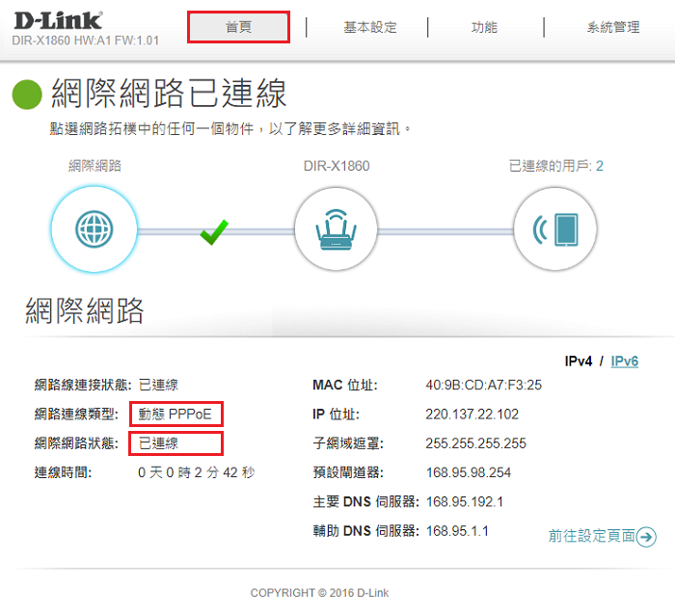Click the IP address 220.137.22.102
This screenshot has width=675, height=616.
pyautogui.click(x=472, y=415)
